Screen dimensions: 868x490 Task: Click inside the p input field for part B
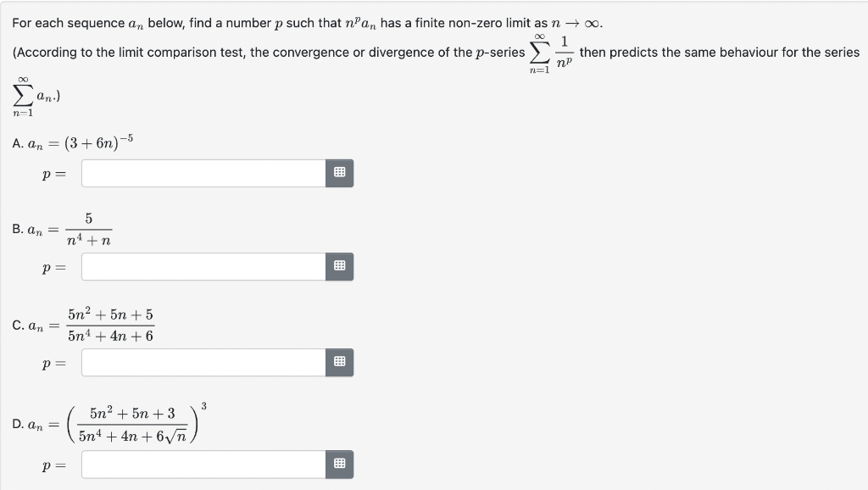point(203,266)
